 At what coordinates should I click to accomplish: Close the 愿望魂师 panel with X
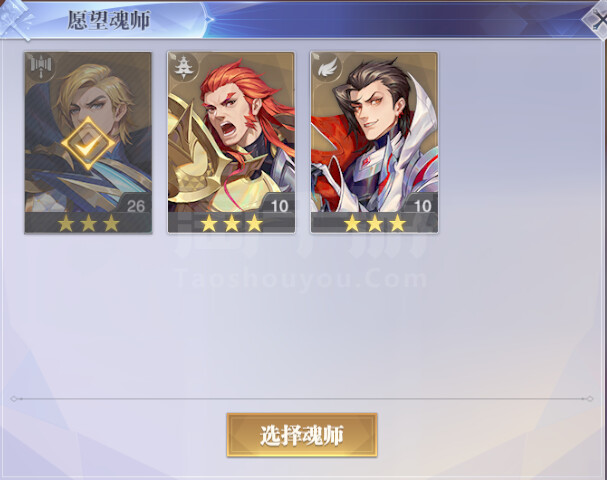597,19
